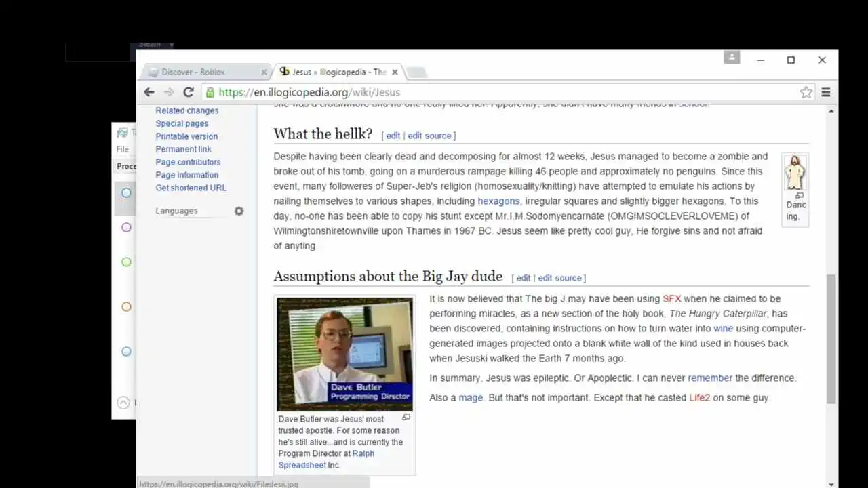Click Get shortened URL link

tap(191, 188)
